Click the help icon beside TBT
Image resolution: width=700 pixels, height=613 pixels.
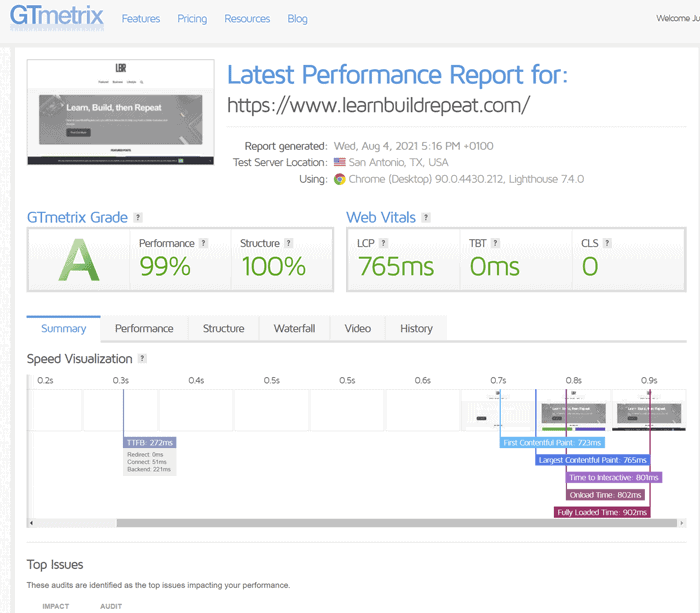pyautogui.click(x=495, y=243)
